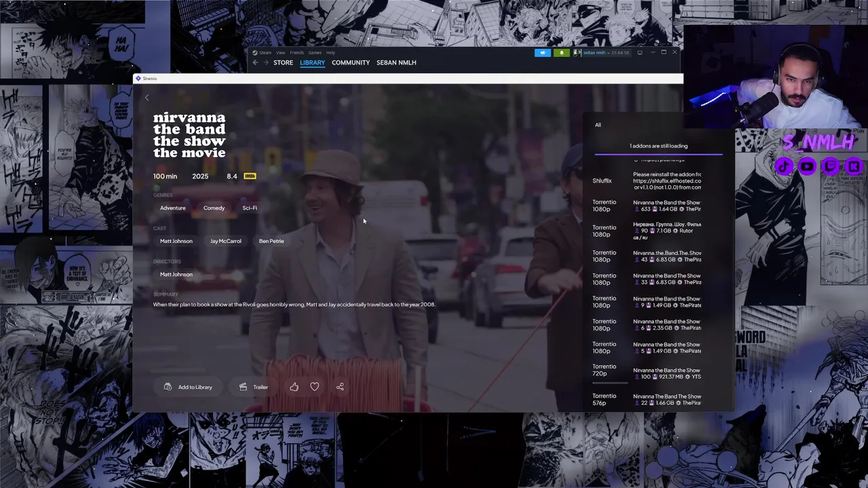
Task: Filter by Sci-Fi genre
Action: 250,208
